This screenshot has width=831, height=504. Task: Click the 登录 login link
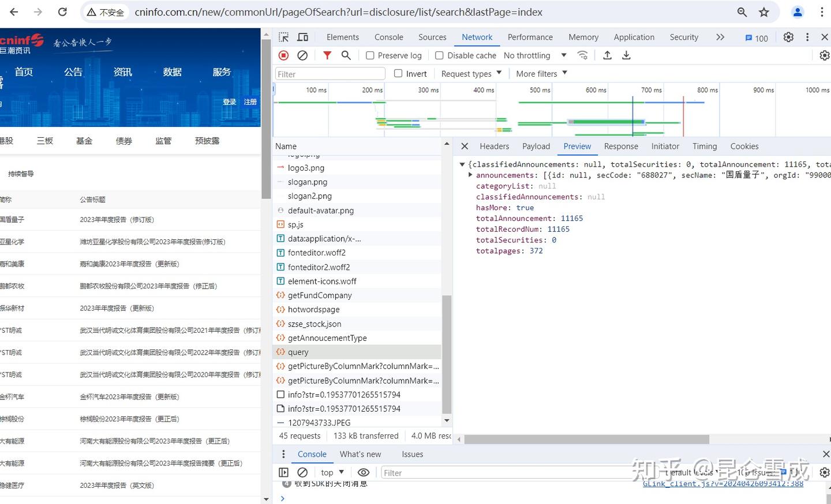230,102
